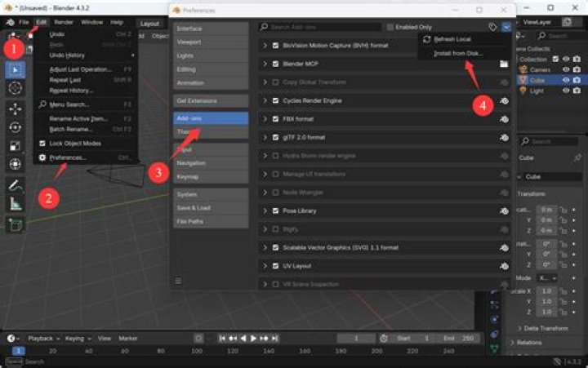This screenshot has width=588, height=368.
Task: Open the Preferences hamburger menu icon
Action: pos(178,281)
